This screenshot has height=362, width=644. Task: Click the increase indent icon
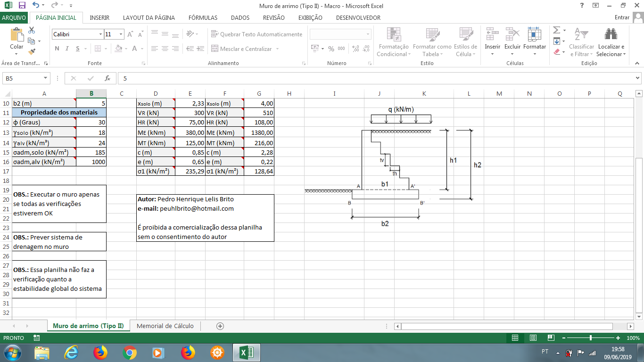[200, 49]
